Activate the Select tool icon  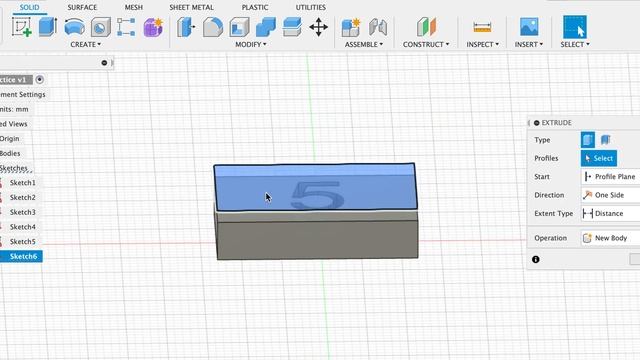pyautogui.click(x=575, y=27)
